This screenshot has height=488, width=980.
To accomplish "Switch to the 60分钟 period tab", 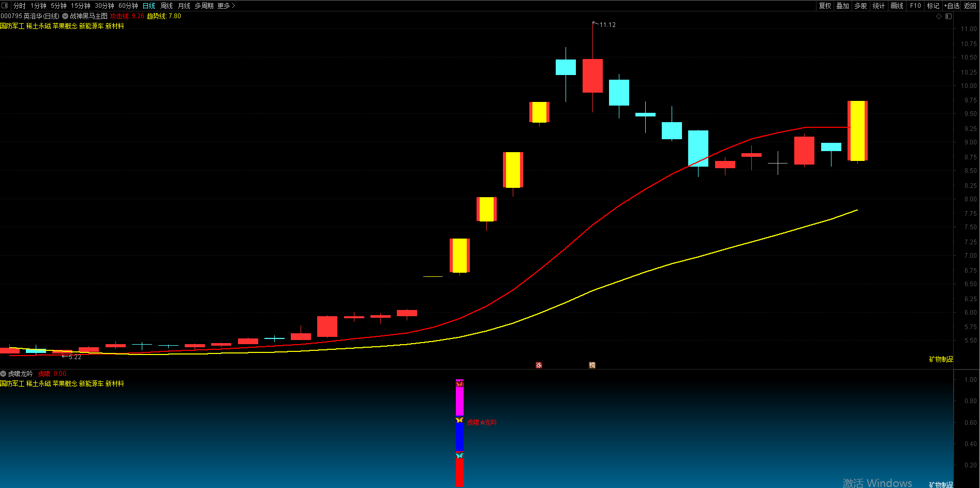I will pyautogui.click(x=128, y=6).
